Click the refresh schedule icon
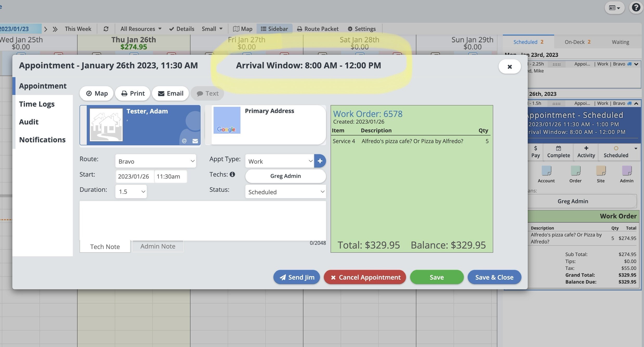This screenshot has width=644, height=347. [x=106, y=29]
